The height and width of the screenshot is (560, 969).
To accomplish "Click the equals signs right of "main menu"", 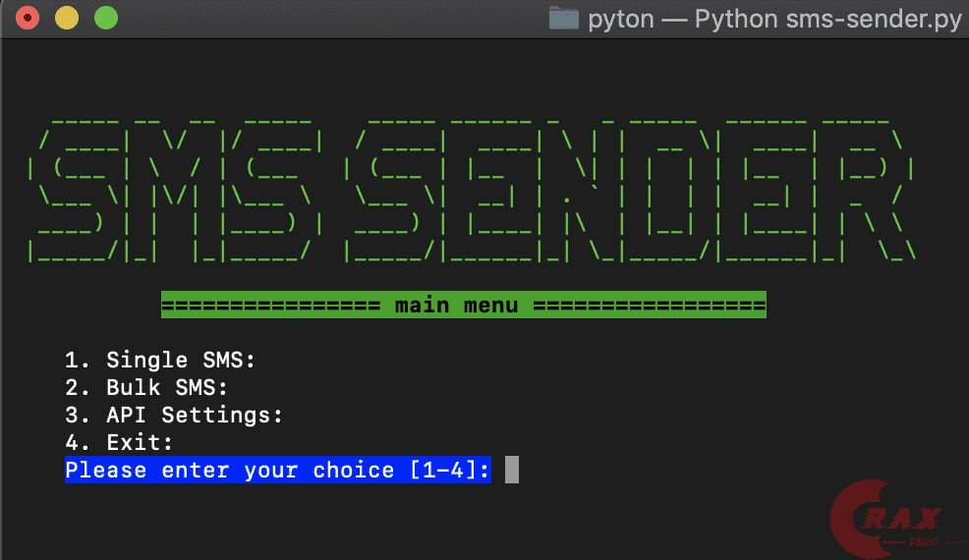I will (649, 306).
